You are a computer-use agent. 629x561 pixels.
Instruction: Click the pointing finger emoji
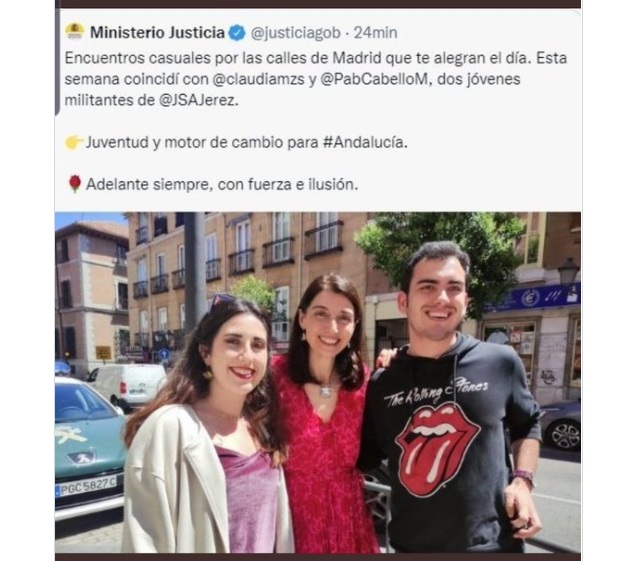coord(74,142)
